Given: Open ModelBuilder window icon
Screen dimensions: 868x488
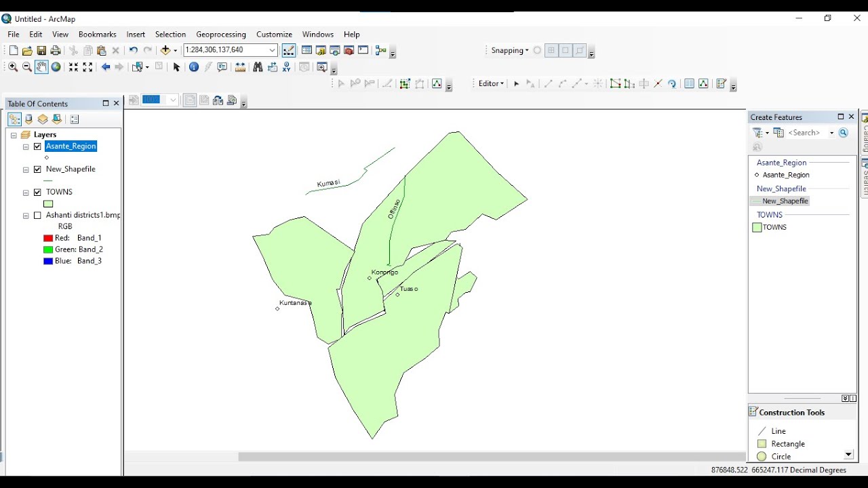Looking at the screenshot, I should click(381, 50).
